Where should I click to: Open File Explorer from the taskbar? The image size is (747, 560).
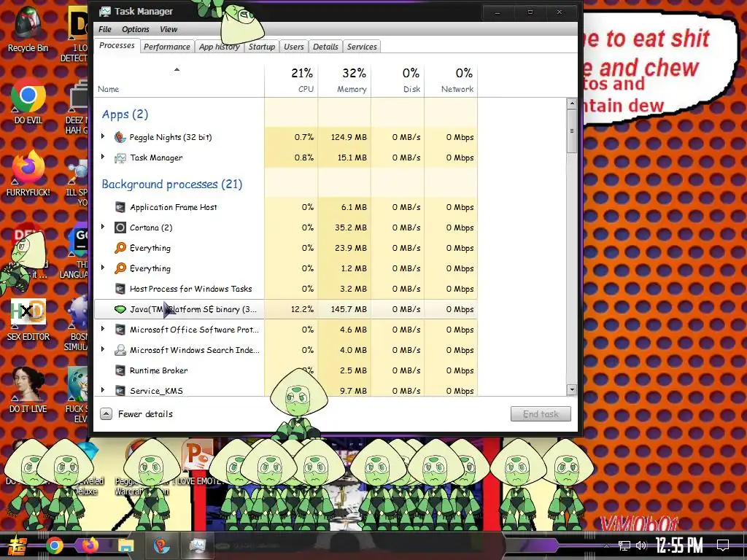pyautogui.click(x=125, y=545)
